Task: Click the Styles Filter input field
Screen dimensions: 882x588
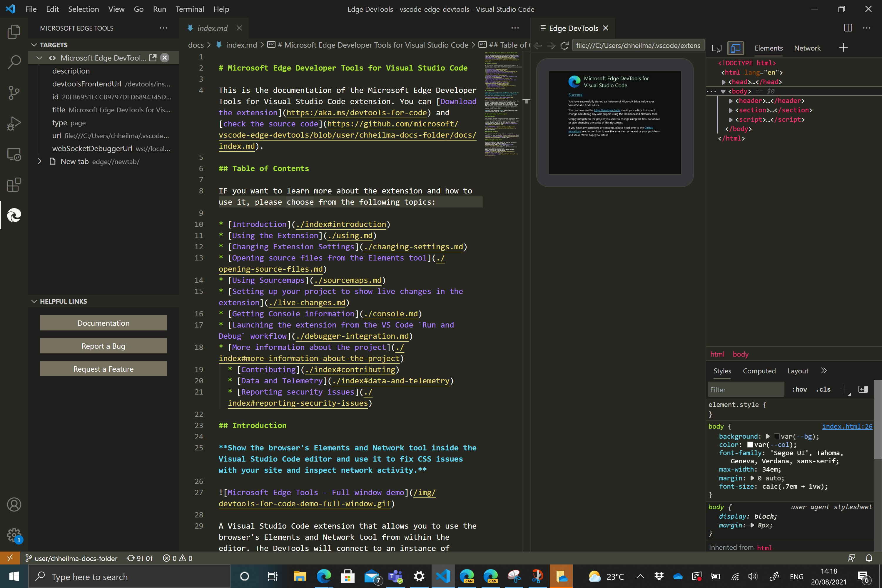Action: 746,389
